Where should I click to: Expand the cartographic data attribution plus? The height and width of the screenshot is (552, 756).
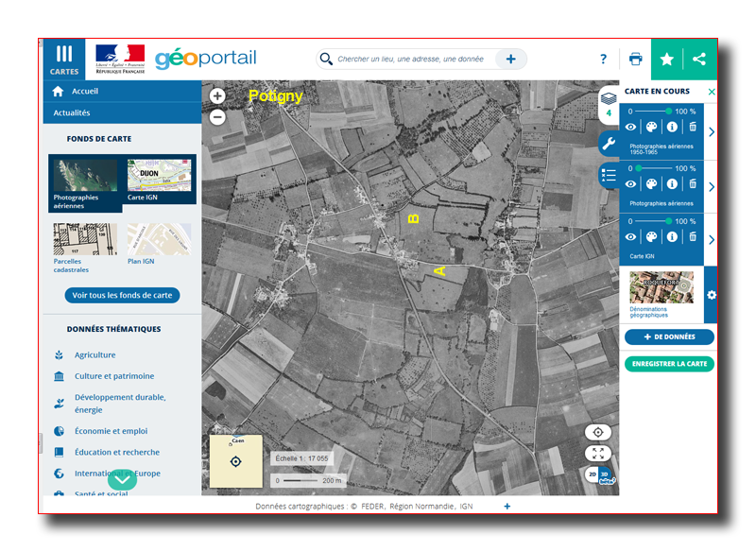[507, 507]
